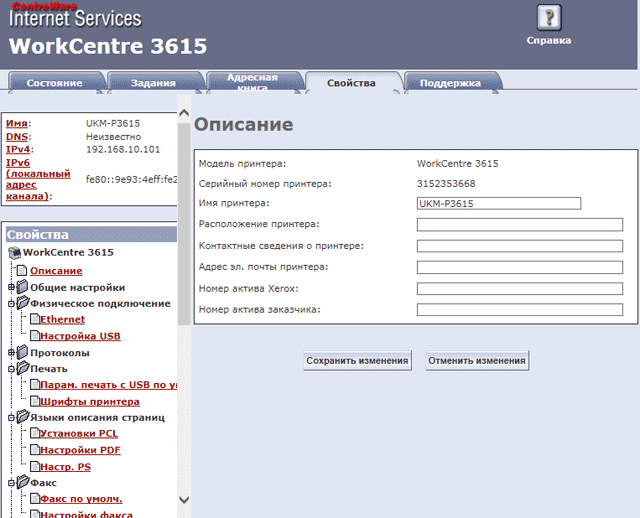
Task: Click the Установки PCL page icon
Action: pyautogui.click(x=35, y=433)
